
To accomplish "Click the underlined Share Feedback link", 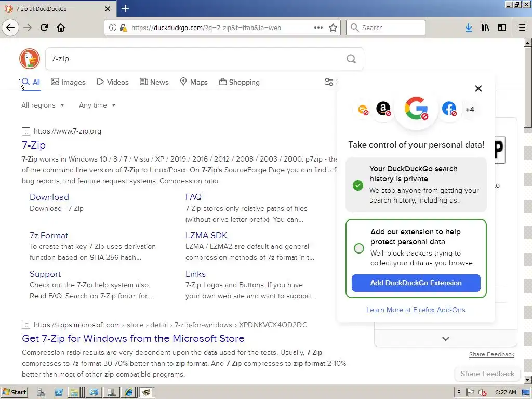I will tap(491, 354).
